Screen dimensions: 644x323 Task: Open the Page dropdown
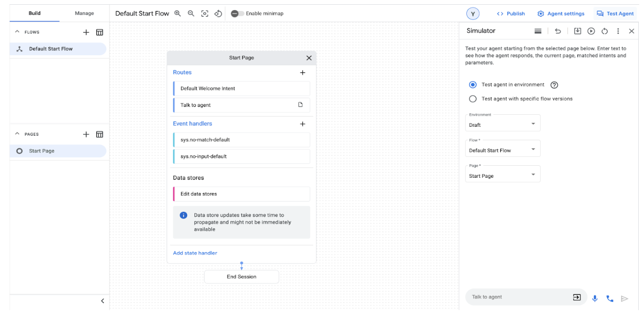pyautogui.click(x=503, y=174)
